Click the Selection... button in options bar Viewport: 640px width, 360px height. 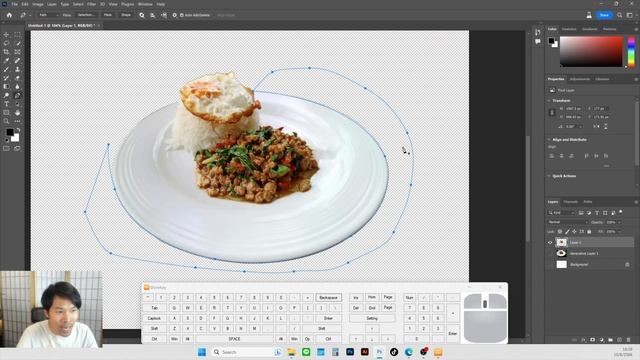click(x=86, y=15)
